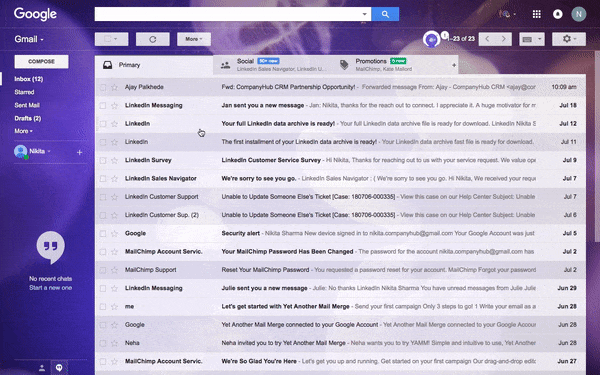Image resolution: width=600 pixels, height=375 pixels.
Task: Open 'Julie sent you a new message' email
Action: click(x=340, y=288)
